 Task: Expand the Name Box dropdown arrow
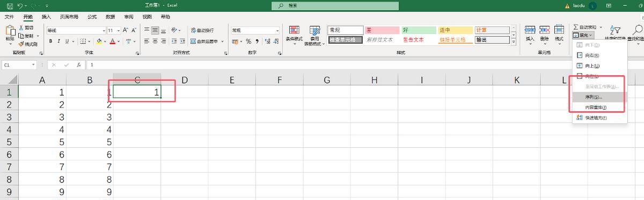pos(33,65)
